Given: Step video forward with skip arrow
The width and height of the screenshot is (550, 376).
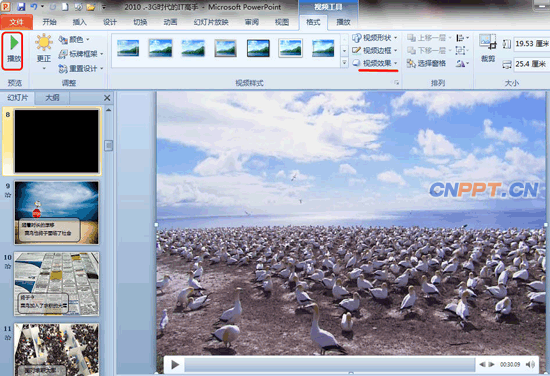Looking at the screenshot, I should click(x=491, y=365).
